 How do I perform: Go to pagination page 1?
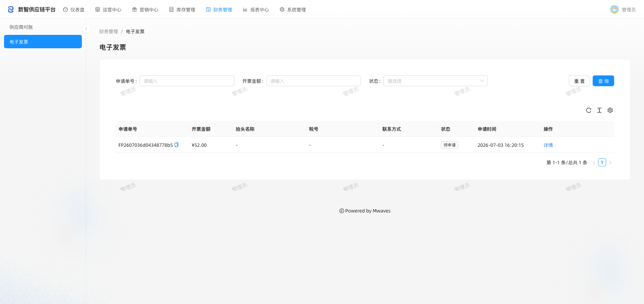click(x=602, y=163)
